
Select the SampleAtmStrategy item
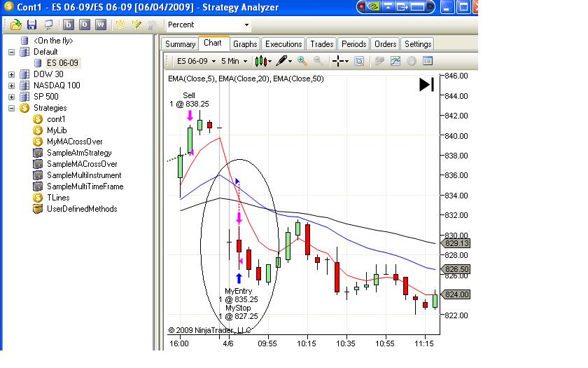point(79,153)
